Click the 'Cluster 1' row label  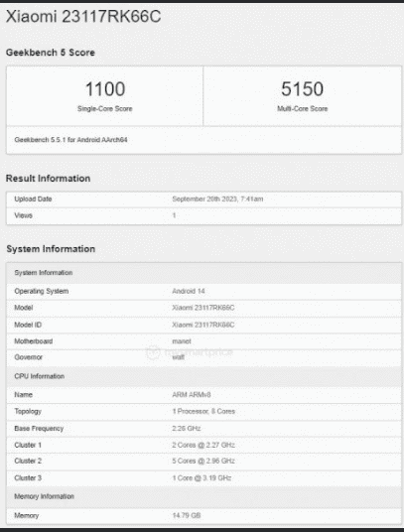[28, 445]
